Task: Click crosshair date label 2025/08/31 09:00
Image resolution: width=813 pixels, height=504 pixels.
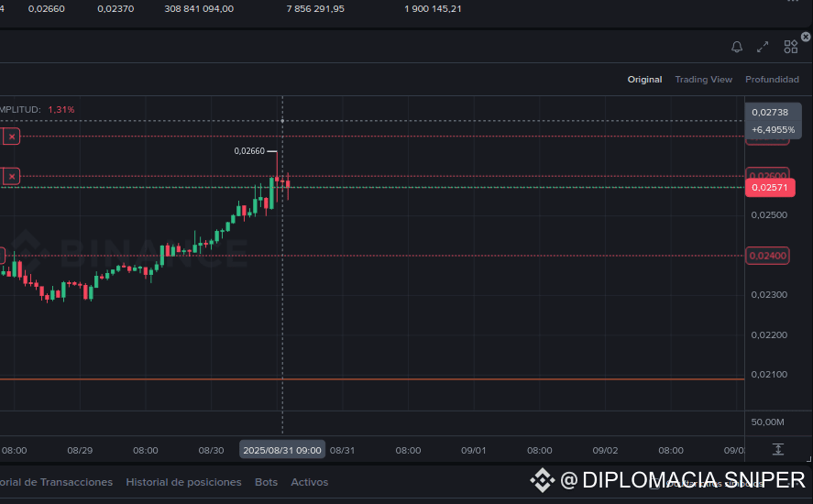Action: pos(282,450)
